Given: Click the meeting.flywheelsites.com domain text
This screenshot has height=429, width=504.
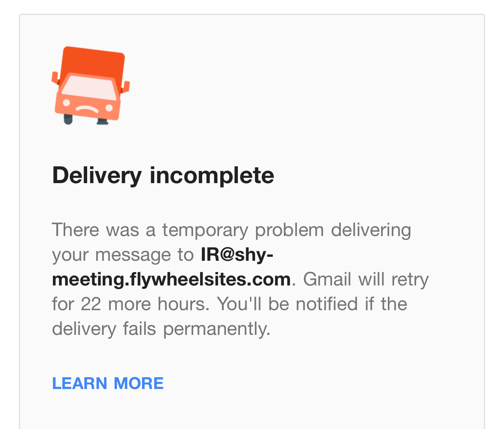Looking at the screenshot, I should tap(171, 279).
